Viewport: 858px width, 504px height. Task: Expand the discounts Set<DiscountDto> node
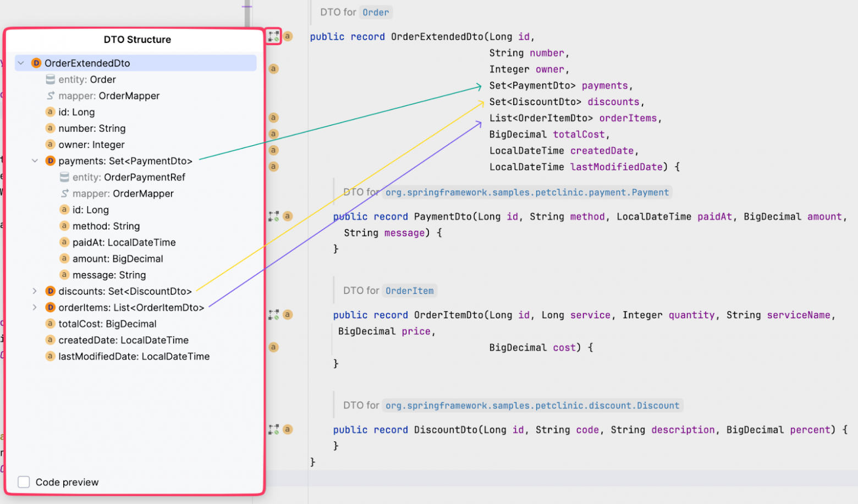pos(35,291)
